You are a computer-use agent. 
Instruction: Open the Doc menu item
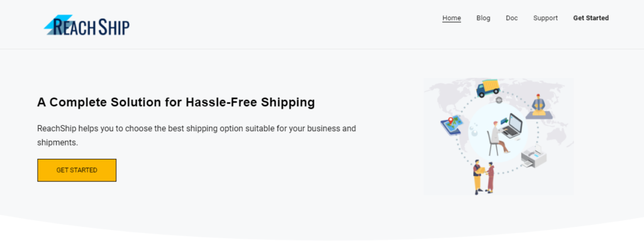pyautogui.click(x=512, y=18)
